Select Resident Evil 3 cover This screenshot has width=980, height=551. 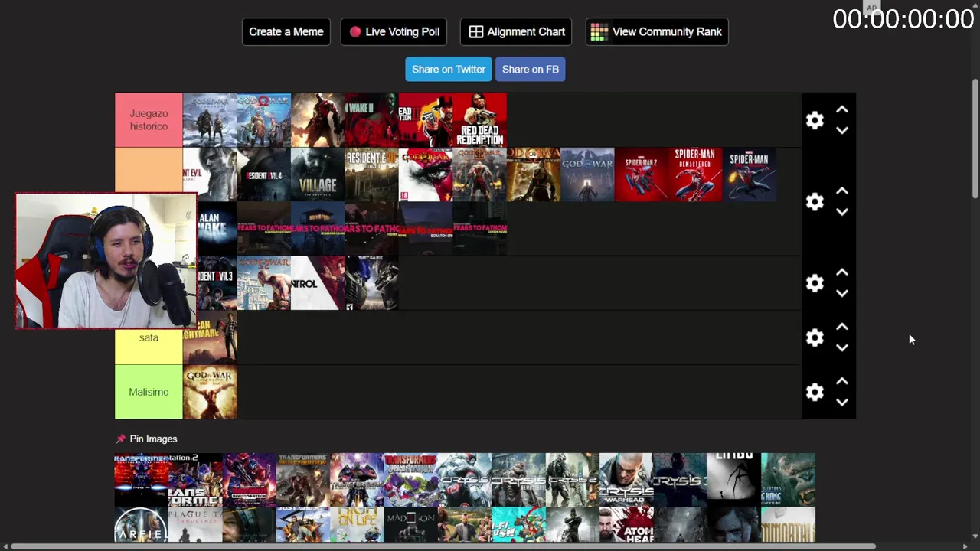217,283
